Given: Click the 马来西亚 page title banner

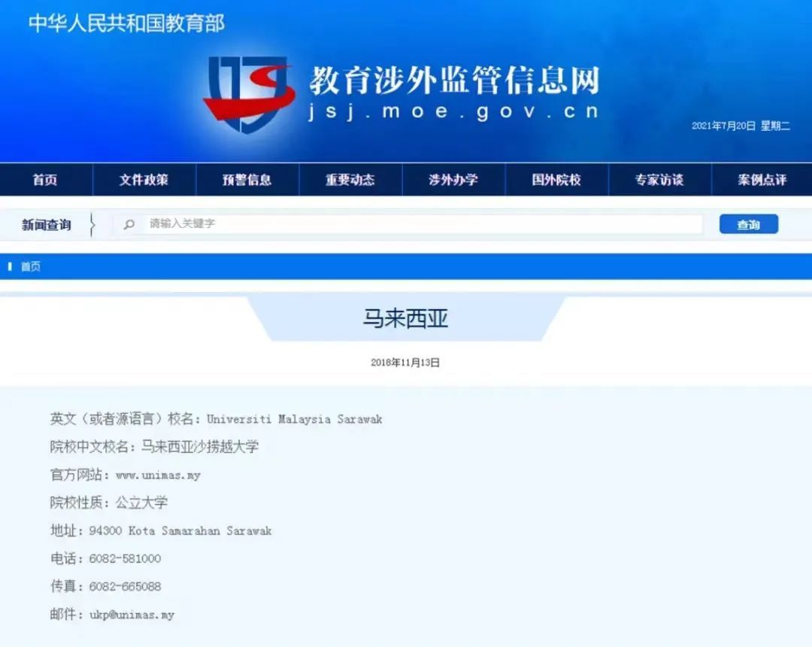Looking at the screenshot, I should 406,318.
